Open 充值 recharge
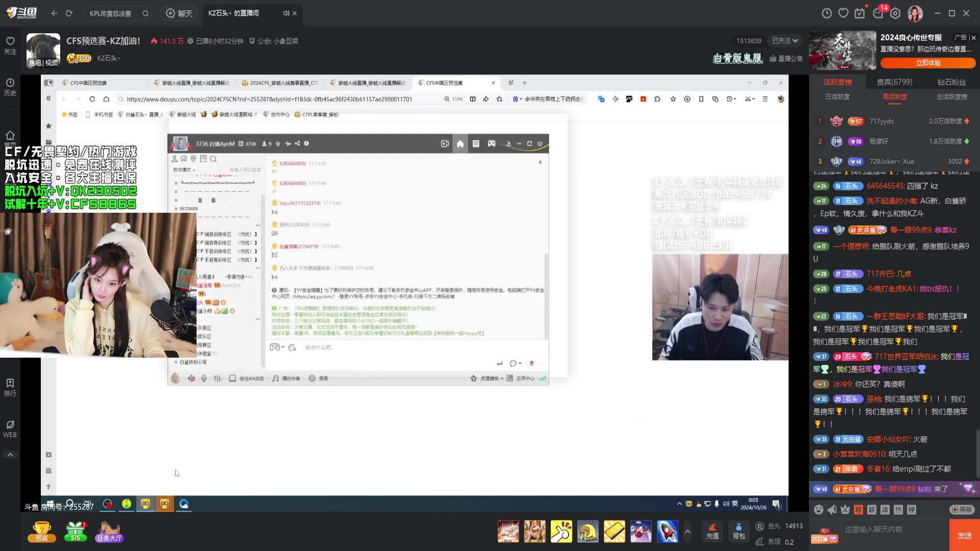The height and width of the screenshot is (551, 980). (712, 532)
